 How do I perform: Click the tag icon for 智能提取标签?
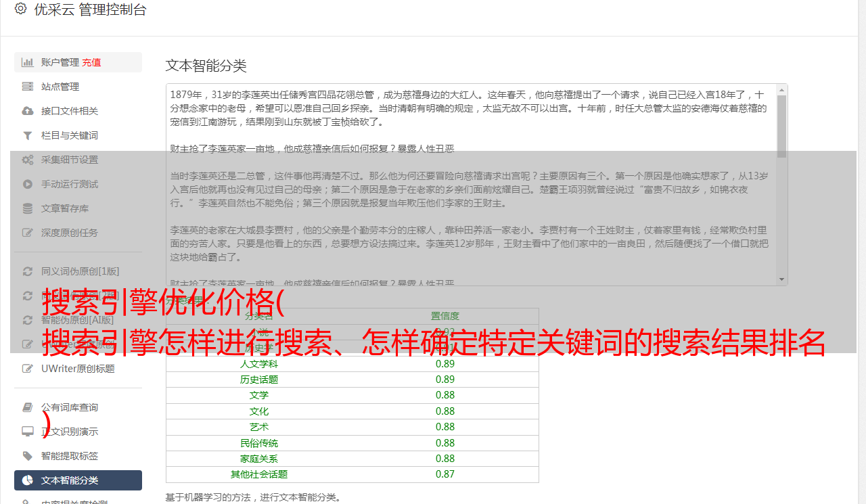[x=28, y=456]
